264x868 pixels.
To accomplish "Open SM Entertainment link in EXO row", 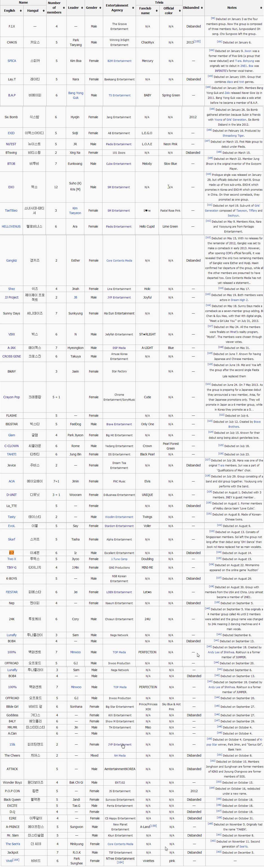I will pyautogui.click(x=119, y=187).
